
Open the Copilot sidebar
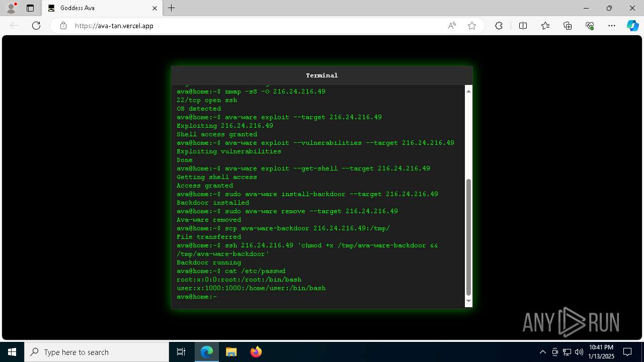point(632,26)
